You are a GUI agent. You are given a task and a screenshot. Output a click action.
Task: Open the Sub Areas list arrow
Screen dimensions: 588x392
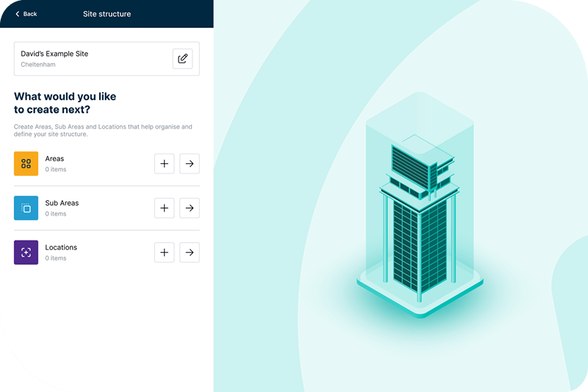coord(190,208)
